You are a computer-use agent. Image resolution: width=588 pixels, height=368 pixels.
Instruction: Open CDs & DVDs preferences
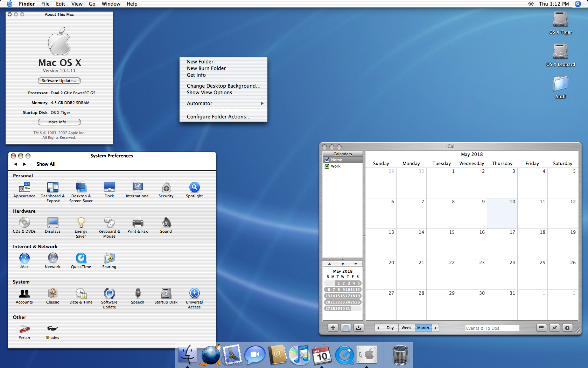pos(24,225)
